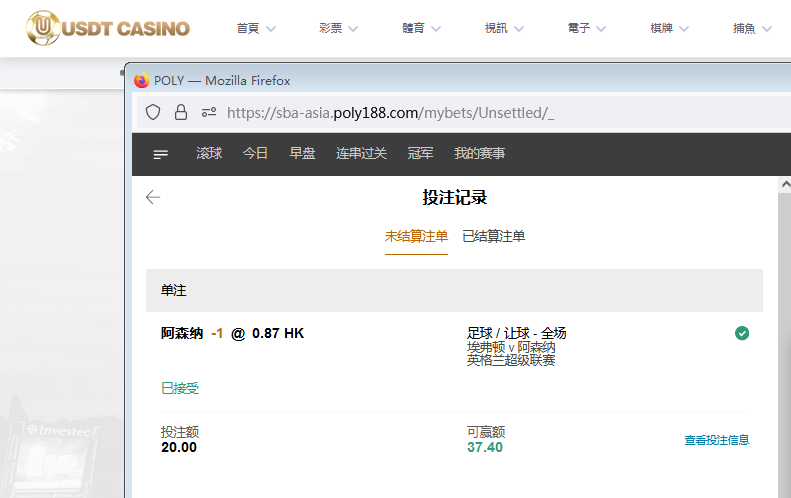Click the winnable amount 37.40
The image size is (791, 498).
485,447
